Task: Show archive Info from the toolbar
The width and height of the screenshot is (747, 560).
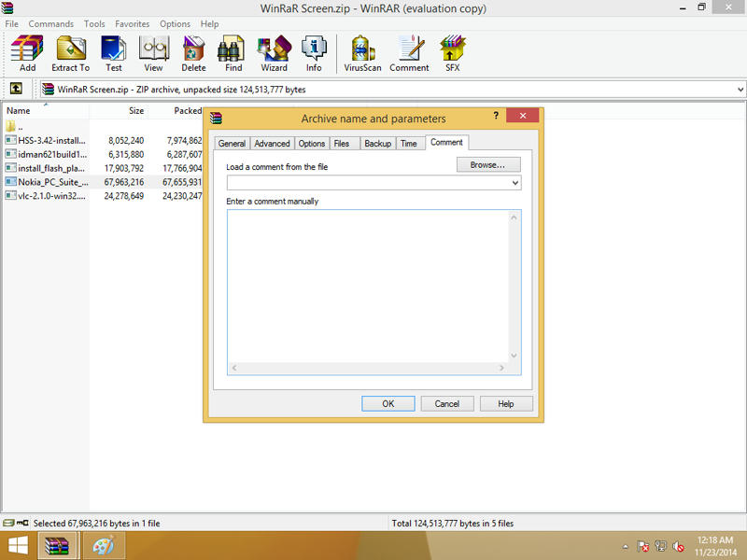Action: 314,53
